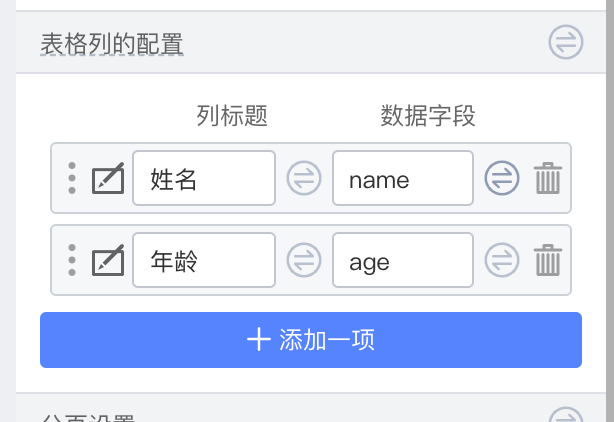This screenshot has height=422, width=614.
Task: Click the name data field input
Action: tap(402, 179)
